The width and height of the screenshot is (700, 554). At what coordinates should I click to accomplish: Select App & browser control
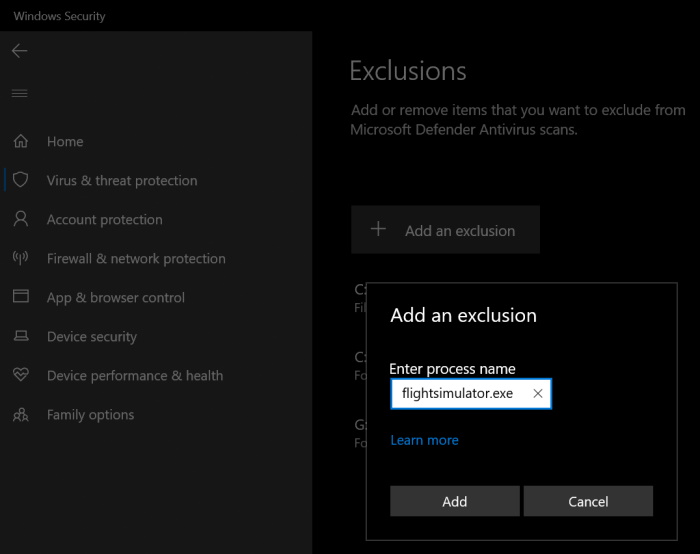point(116,298)
